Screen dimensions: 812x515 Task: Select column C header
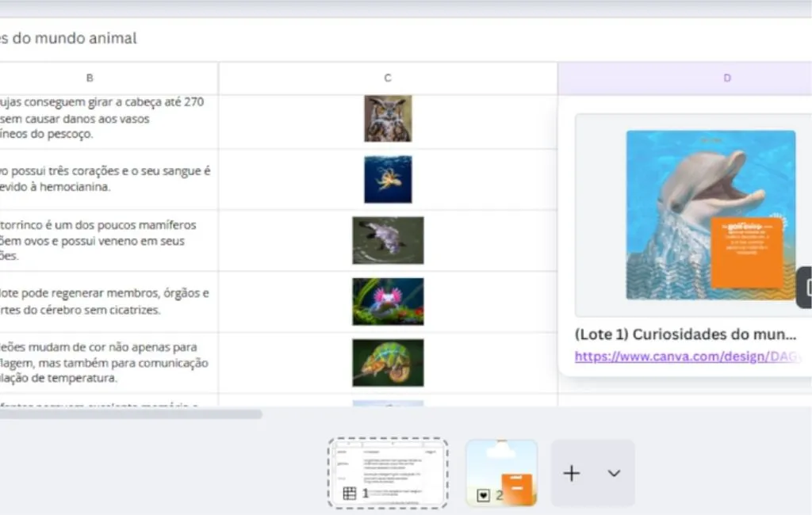pyautogui.click(x=388, y=78)
